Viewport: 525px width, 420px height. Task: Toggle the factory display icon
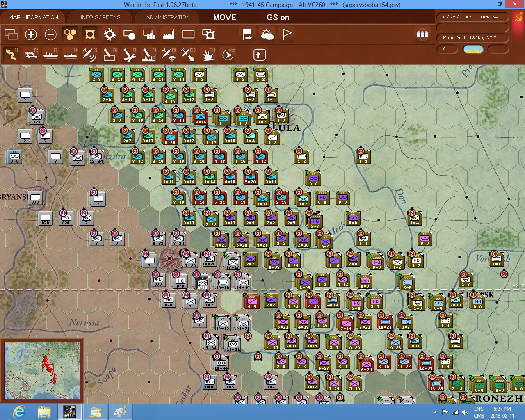click(169, 34)
